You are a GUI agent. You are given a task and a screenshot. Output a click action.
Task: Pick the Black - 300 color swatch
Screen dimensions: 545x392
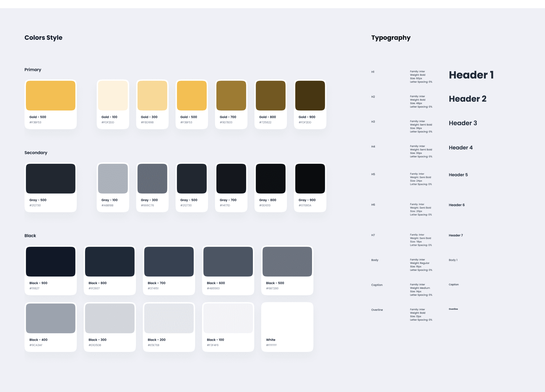point(110,318)
